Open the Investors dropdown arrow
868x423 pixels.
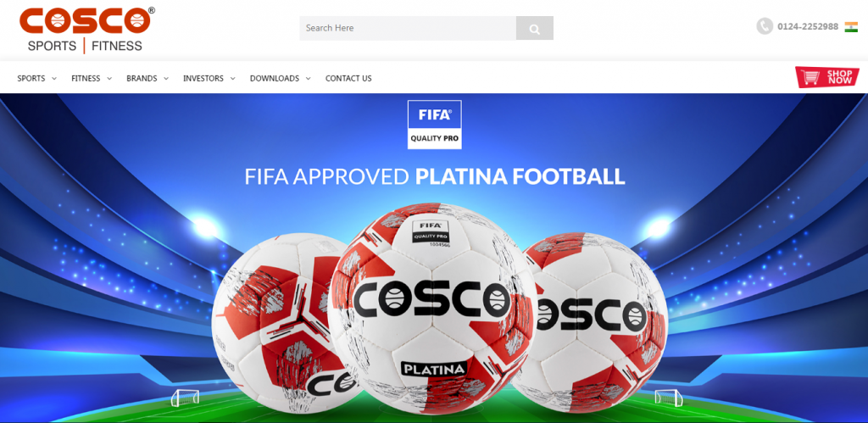pos(232,79)
